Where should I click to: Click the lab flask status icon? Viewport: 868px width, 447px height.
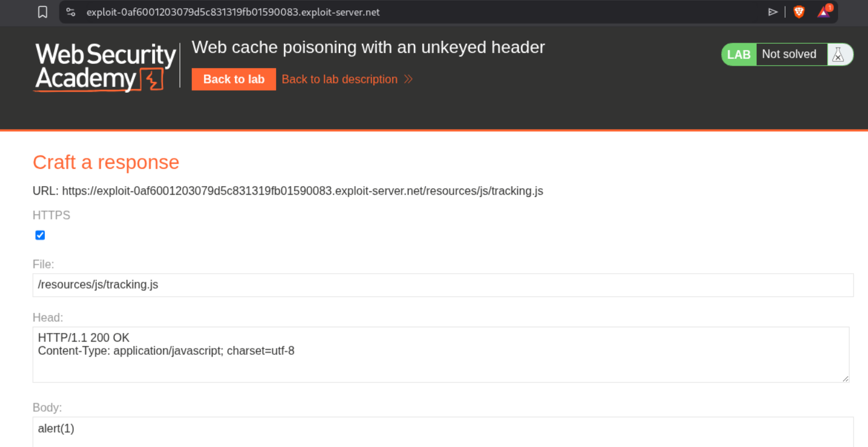pyautogui.click(x=838, y=55)
